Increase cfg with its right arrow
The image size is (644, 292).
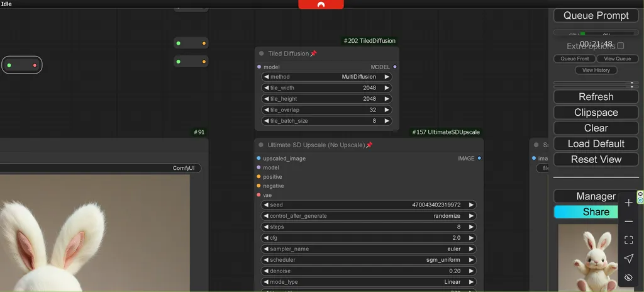pos(471,238)
